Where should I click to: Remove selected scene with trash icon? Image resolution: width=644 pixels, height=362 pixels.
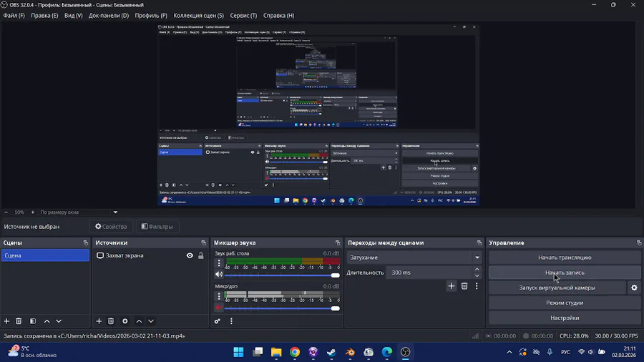click(x=19, y=321)
